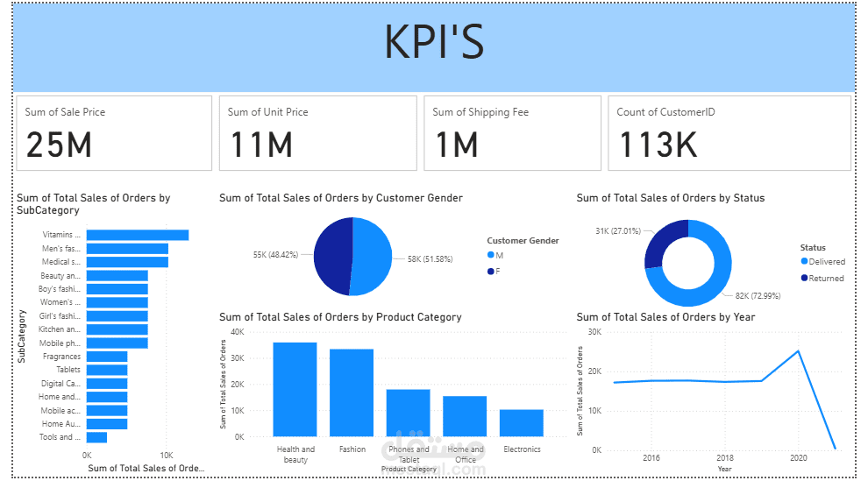Click the 58K (51.58%) data label
Image resolution: width=868 pixels, height=488 pixels.
click(430, 259)
